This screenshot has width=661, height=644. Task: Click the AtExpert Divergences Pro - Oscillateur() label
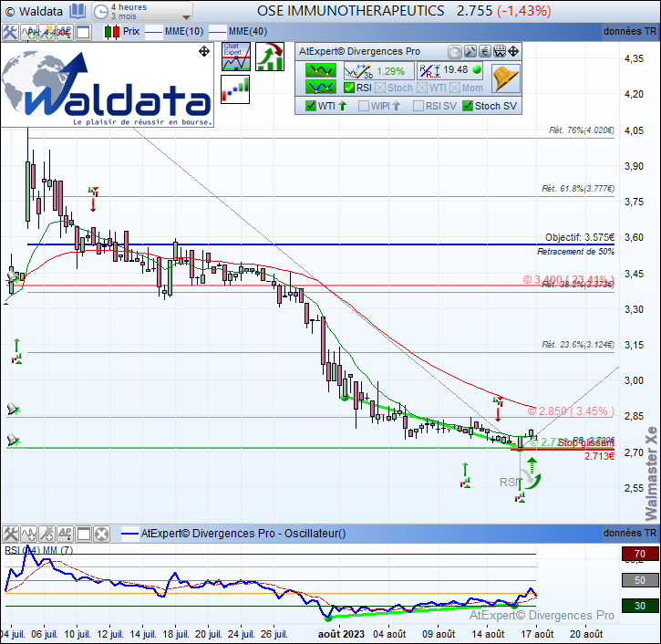243,534
